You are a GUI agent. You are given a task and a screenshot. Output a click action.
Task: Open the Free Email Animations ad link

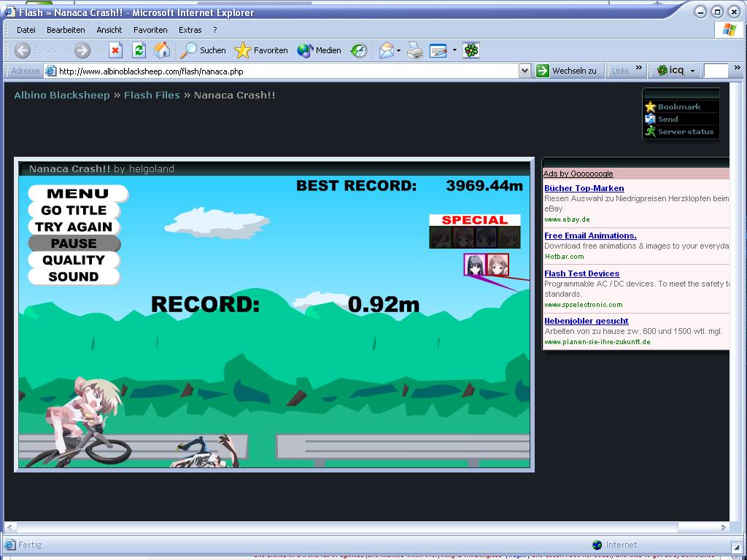coord(590,236)
